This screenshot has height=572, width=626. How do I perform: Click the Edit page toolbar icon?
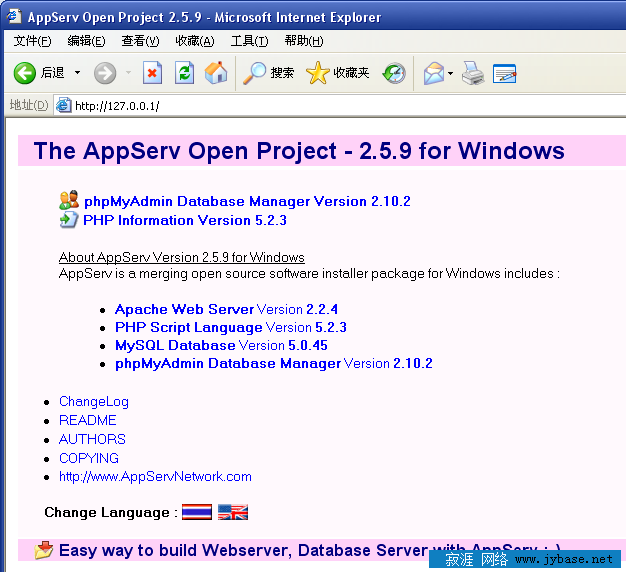(x=505, y=73)
